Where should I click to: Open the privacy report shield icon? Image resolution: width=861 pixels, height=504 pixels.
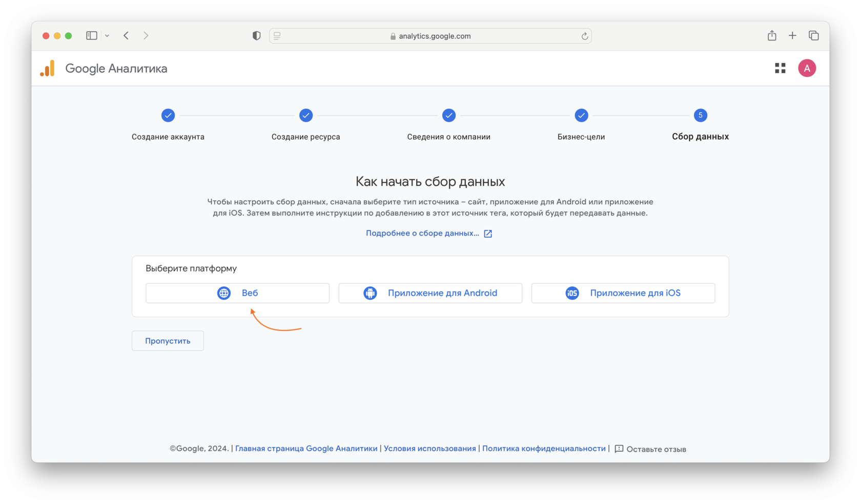point(256,35)
